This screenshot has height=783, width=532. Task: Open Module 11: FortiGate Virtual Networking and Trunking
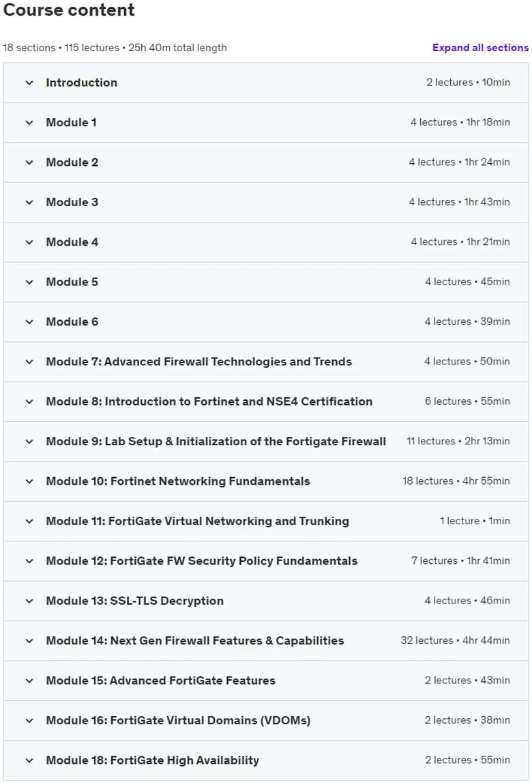pos(198,521)
